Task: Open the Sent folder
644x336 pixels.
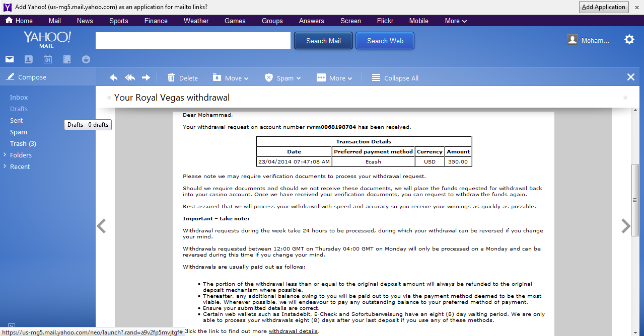Action: (17, 120)
